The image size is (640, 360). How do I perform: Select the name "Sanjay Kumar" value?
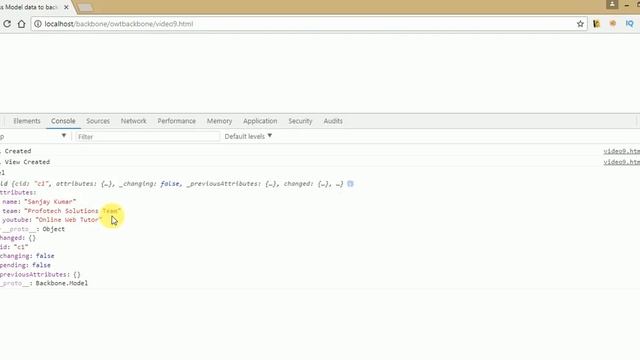tap(50, 202)
